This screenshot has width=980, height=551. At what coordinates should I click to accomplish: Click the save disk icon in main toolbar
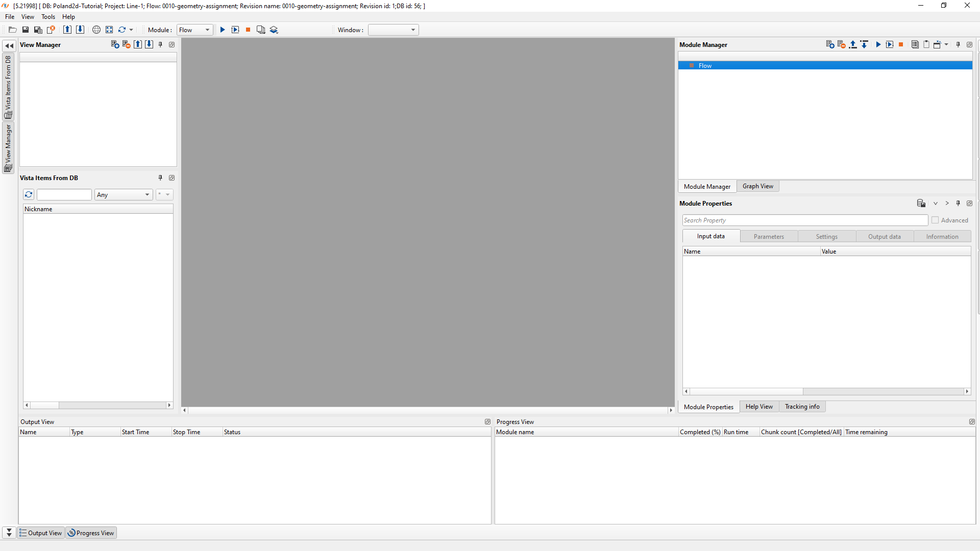[25, 30]
